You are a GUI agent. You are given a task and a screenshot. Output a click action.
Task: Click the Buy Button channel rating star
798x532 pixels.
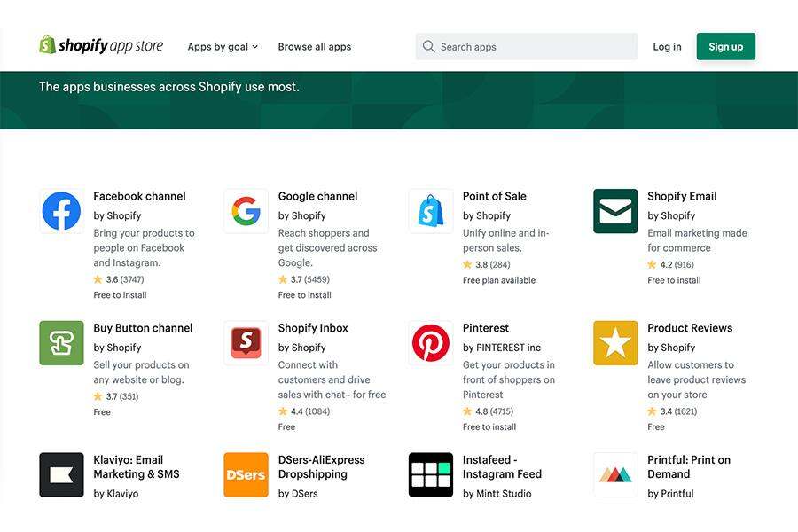(x=98, y=396)
